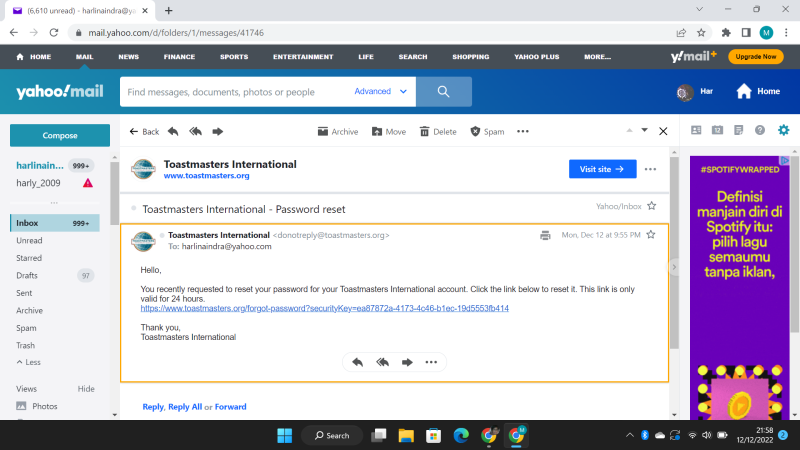Image resolution: width=800 pixels, height=450 pixels.
Task: Open the MORE... menu in the top navigation
Action: pos(597,57)
